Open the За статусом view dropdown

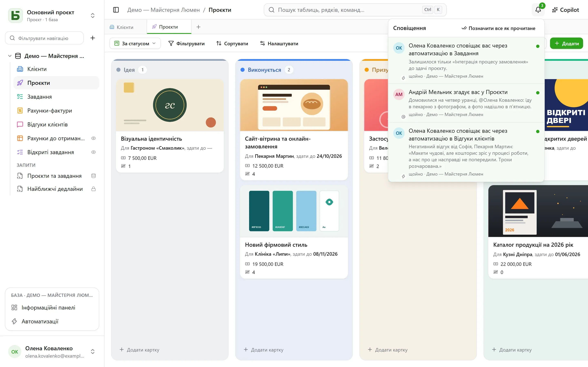coord(135,43)
